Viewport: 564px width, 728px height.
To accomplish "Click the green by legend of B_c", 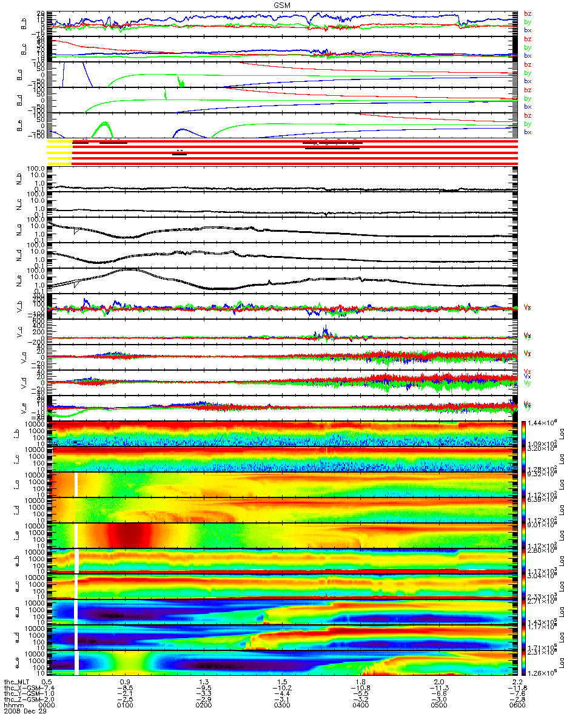I will pyautogui.click(x=528, y=47).
